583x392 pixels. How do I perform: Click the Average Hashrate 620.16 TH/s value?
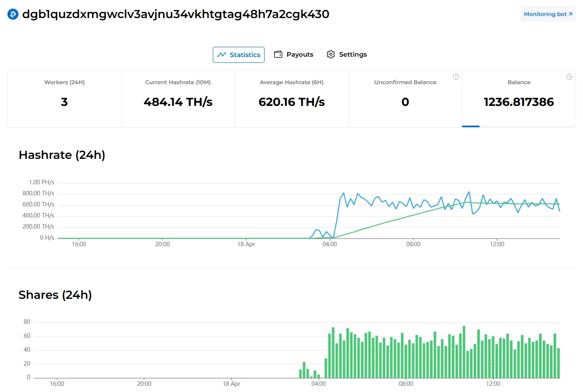pos(292,102)
